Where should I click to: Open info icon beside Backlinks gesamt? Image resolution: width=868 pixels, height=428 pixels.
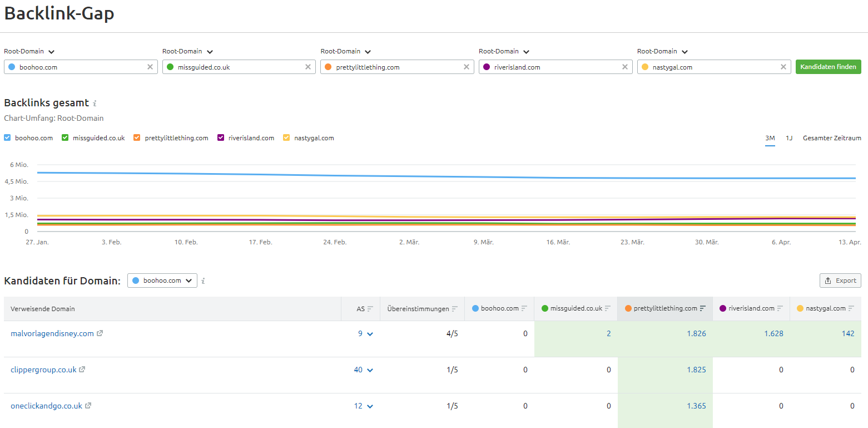click(x=95, y=103)
